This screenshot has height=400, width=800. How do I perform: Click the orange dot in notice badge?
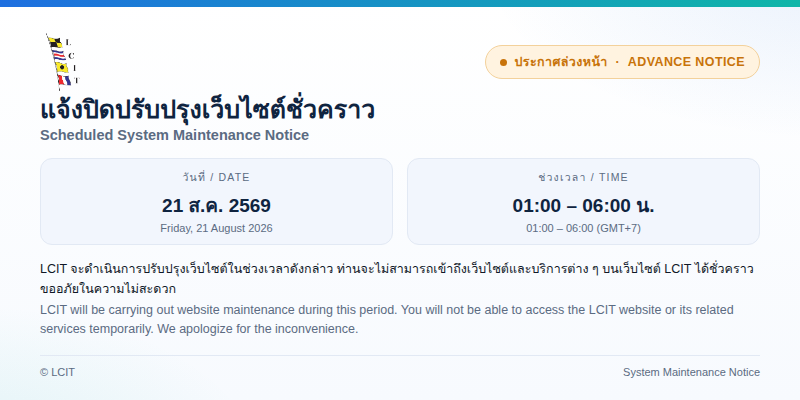point(504,62)
